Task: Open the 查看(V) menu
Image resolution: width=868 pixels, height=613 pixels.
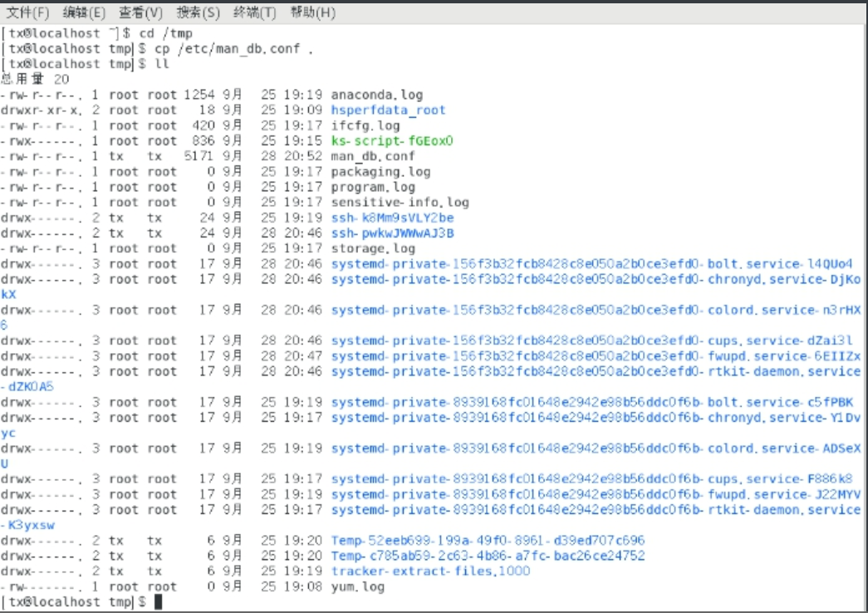Action: 140,12
